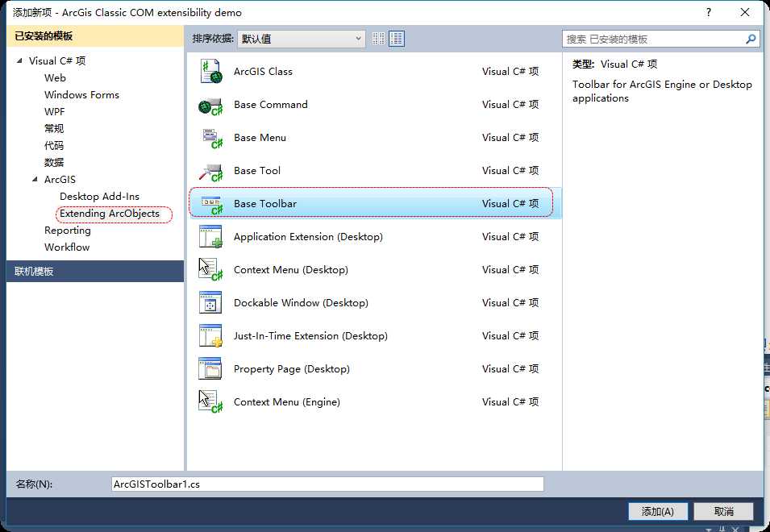The image size is (770, 532).
Task: Pick the Base Menu template icon
Action: 212,139
